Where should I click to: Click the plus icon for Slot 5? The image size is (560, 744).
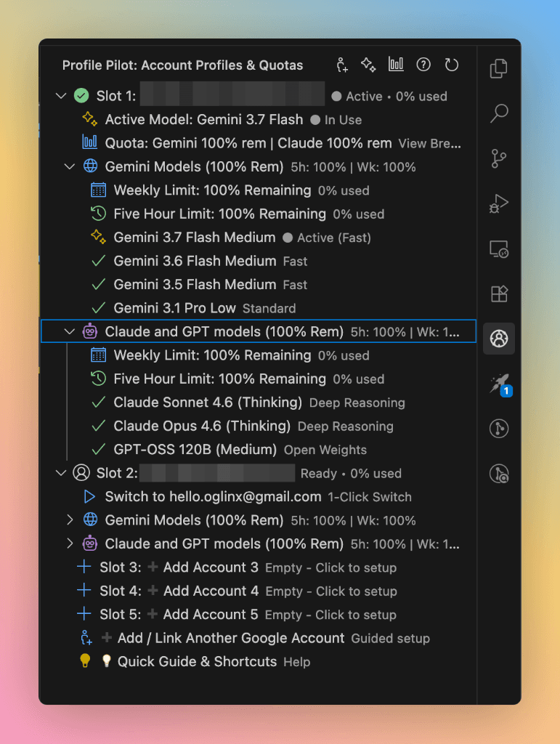tap(84, 614)
